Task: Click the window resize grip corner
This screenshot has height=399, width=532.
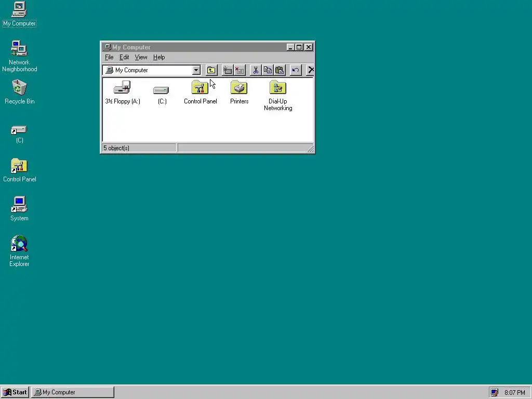Action: tap(311, 149)
